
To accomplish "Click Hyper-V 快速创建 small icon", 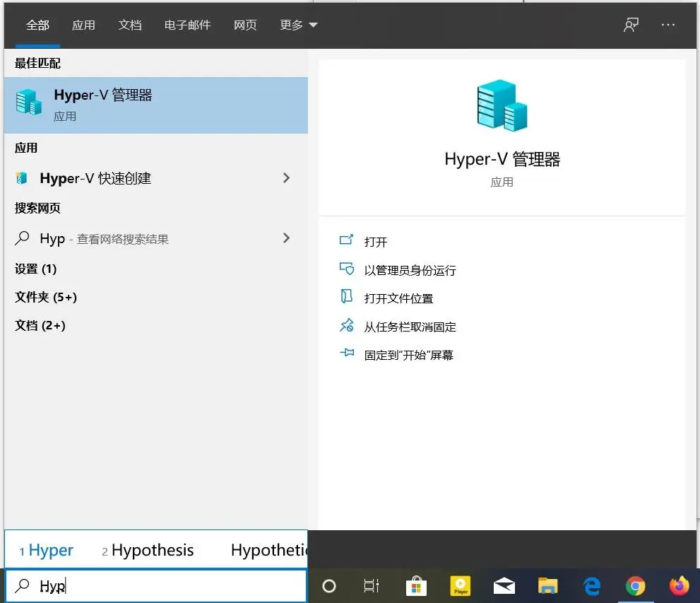I will (x=21, y=178).
